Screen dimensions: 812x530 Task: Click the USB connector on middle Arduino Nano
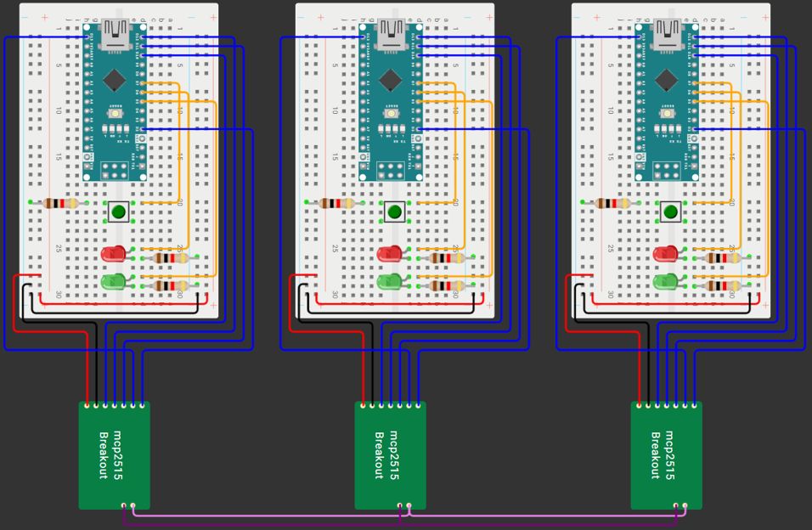pyautogui.click(x=391, y=34)
